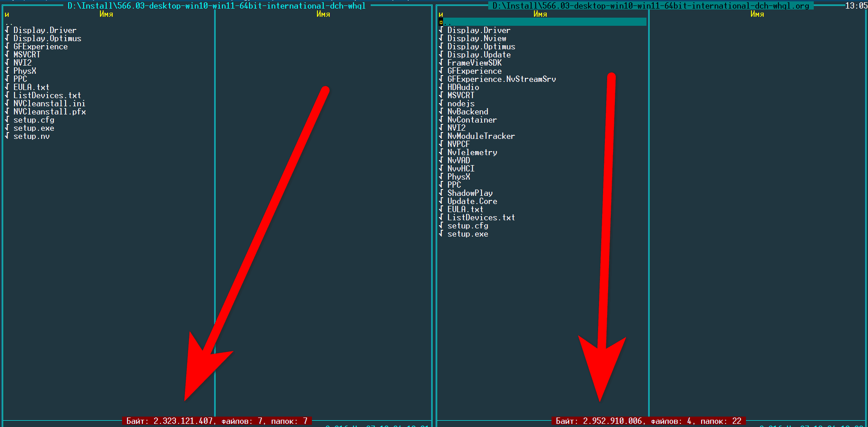Select GFExperience folder in right panel

pos(474,71)
